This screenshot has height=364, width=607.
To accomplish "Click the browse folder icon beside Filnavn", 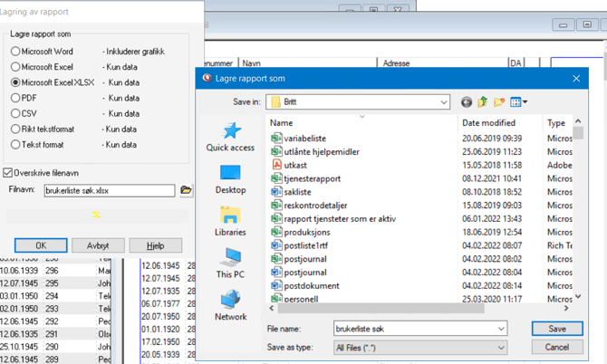I will [x=187, y=190].
